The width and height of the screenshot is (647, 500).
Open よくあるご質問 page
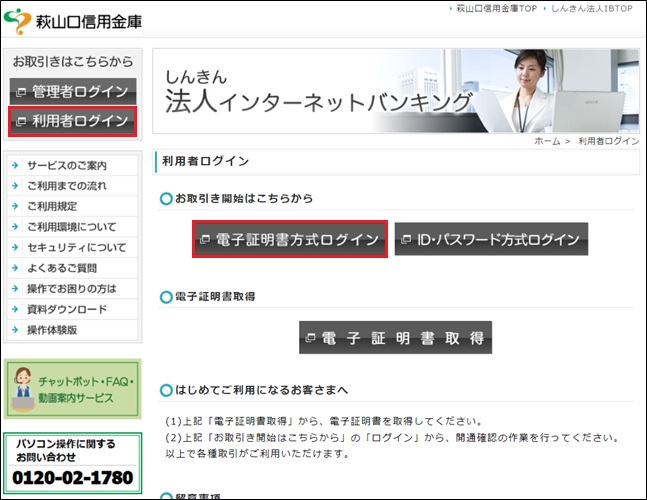coord(62,268)
